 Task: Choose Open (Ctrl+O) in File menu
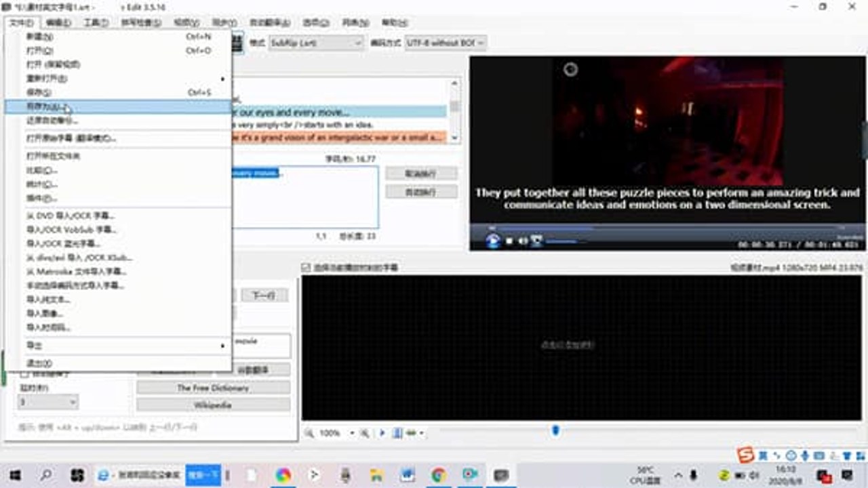(118, 51)
